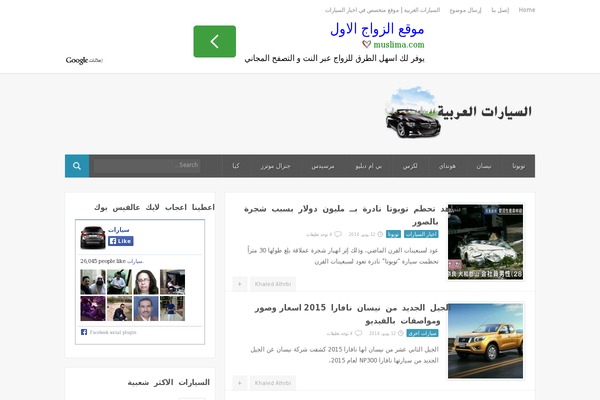Click the اخبار السيارات category tag
This screenshot has height=400, width=600.
point(421,234)
